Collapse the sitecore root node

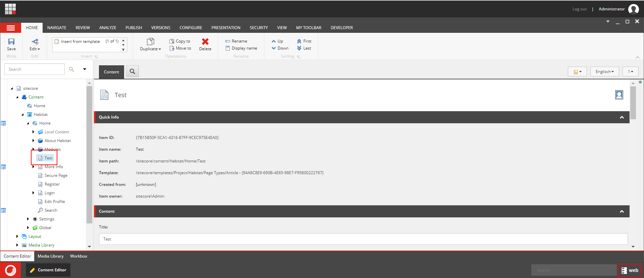point(12,88)
